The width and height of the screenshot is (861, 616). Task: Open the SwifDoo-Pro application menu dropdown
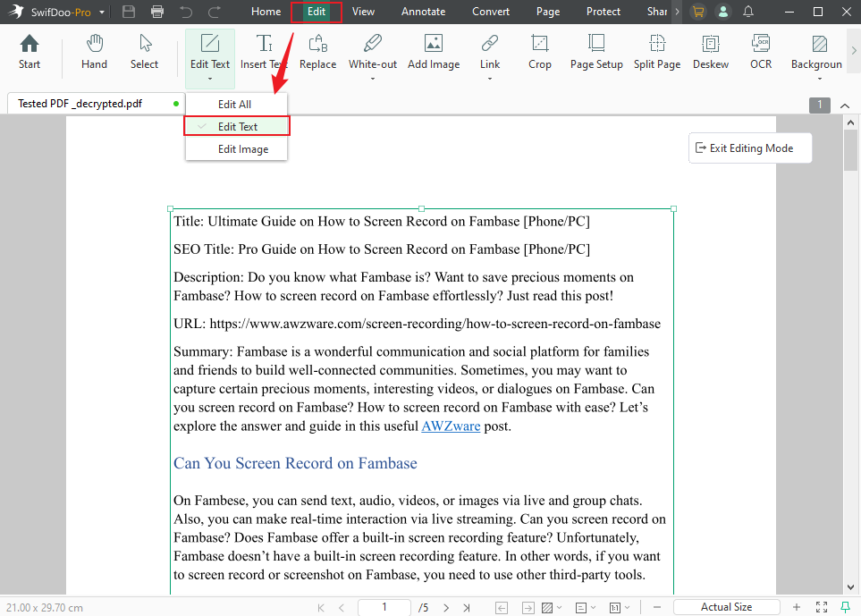(103, 12)
